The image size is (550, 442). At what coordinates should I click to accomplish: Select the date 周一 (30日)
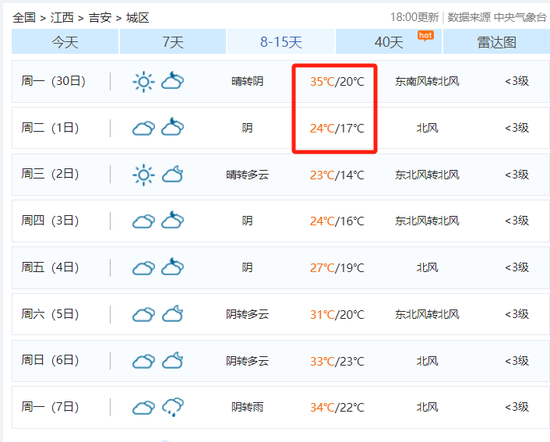pyautogui.click(x=53, y=81)
